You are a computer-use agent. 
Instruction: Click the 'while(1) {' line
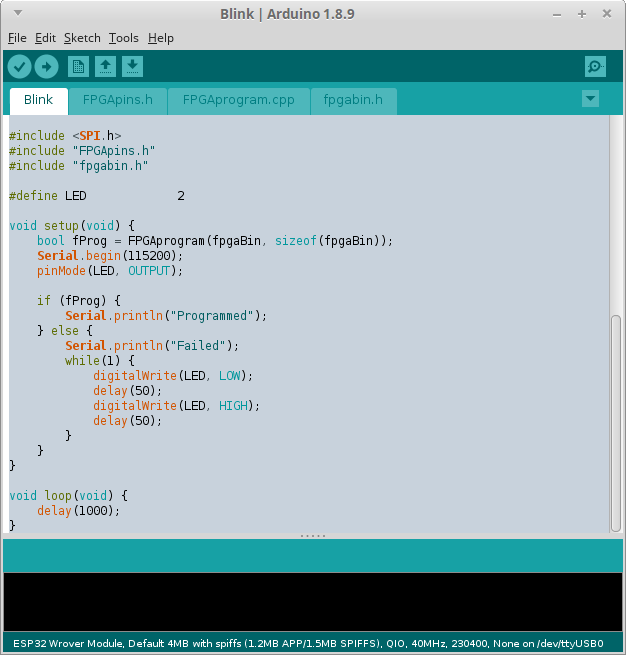coord(100,361)
